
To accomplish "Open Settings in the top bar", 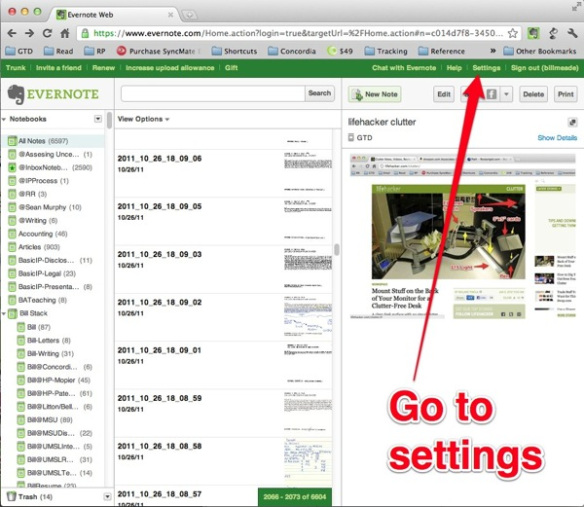I will click(486, 68).
